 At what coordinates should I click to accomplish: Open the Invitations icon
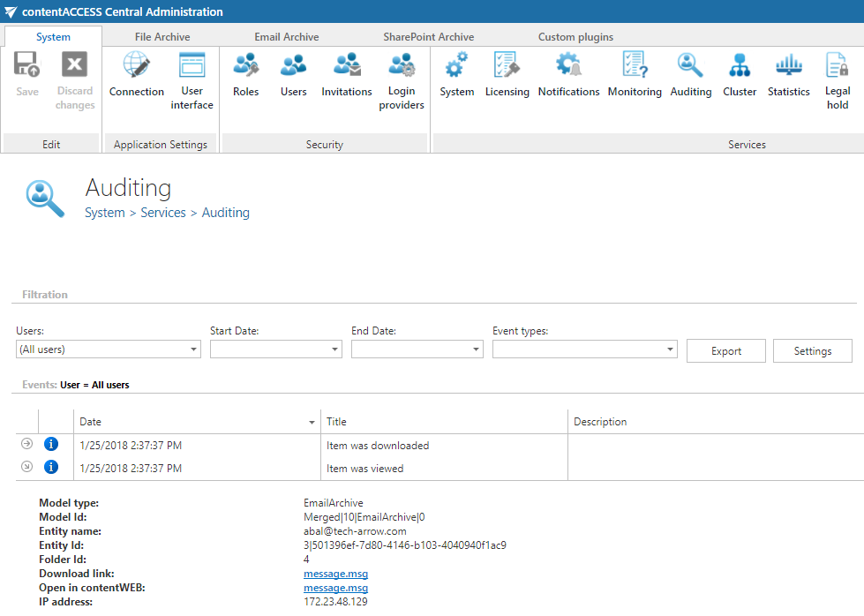(346, 75)
